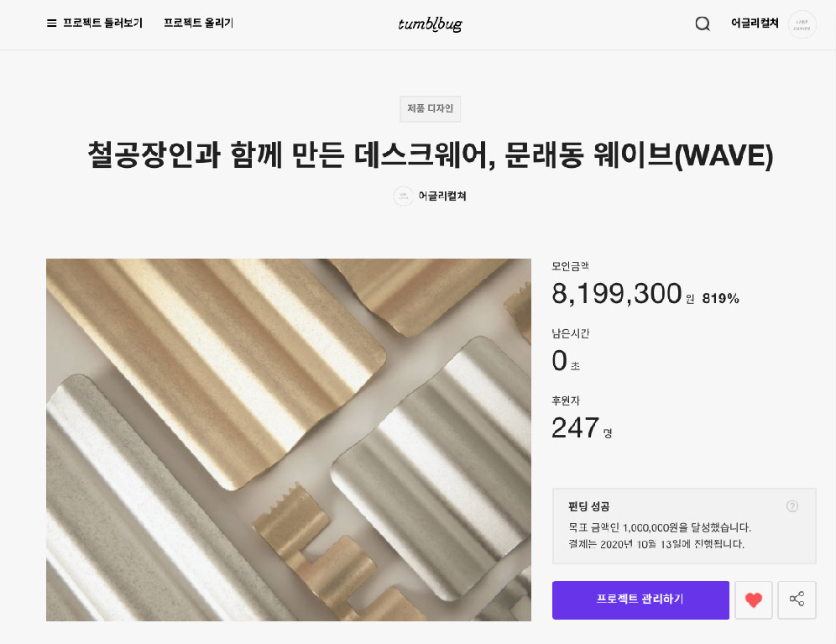Click the 8,199,300원 raised amount

click(x=617, y=295)
